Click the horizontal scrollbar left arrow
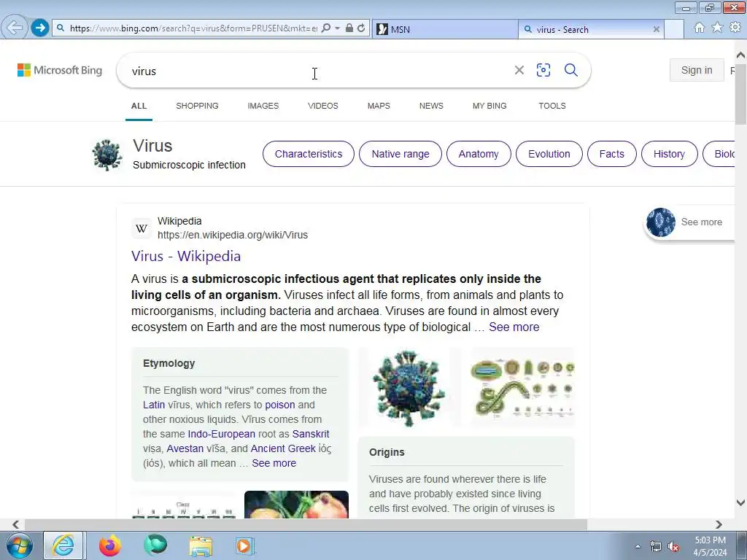This screenshot has height=560, width=747. tap(15, 524)
